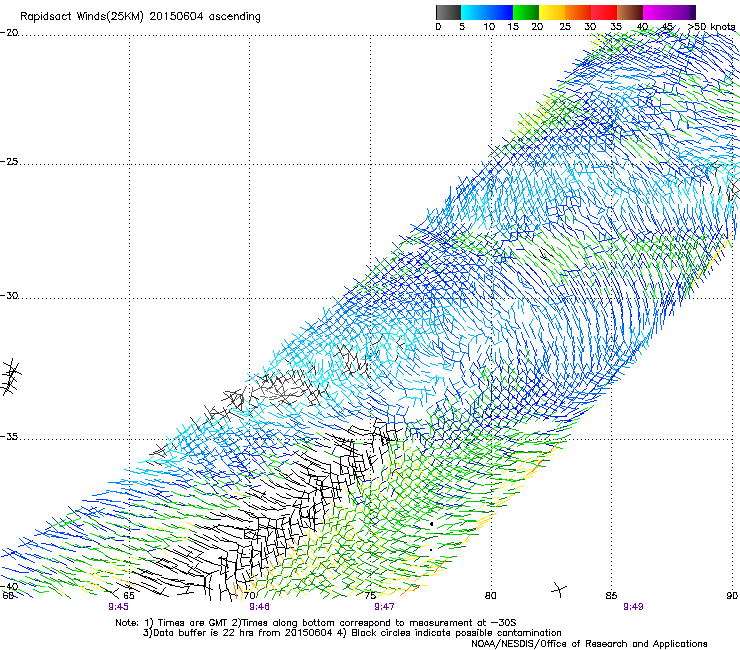Image resolution: width=740 pixels, height=650 pixels.
Task: Click the -25 latitude axis label
Action: click(x=9, y=161)
